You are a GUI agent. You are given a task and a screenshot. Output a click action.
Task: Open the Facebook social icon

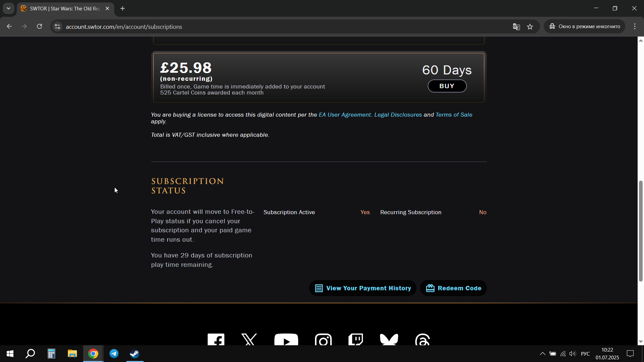click(216, 340)
